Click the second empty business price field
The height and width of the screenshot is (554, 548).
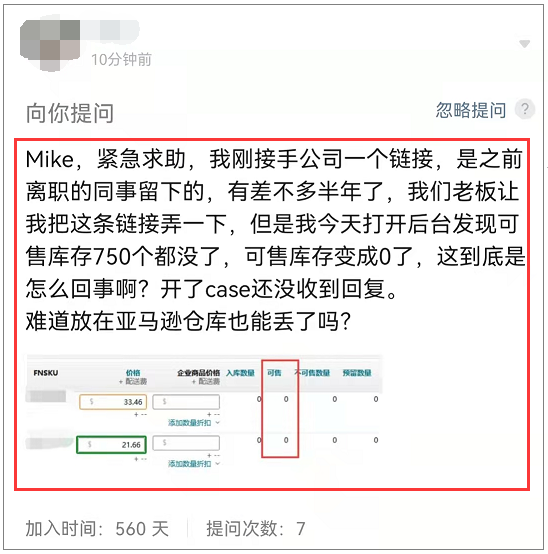coord(186,443)
